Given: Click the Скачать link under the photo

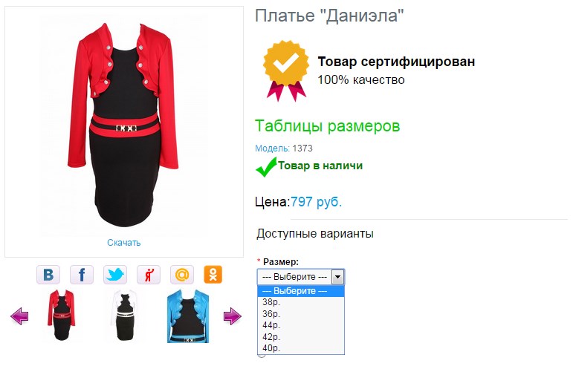Looking at the screenshot, I should [x=124, y=243].
